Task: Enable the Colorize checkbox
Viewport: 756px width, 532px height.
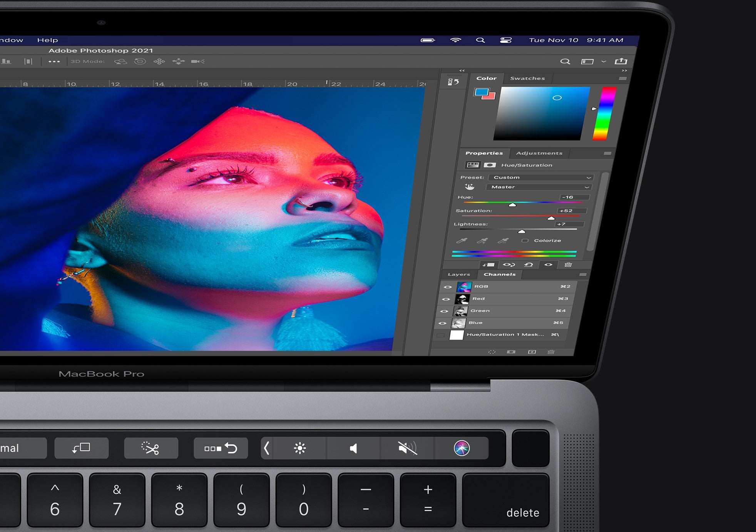Action: pos(525,241)
